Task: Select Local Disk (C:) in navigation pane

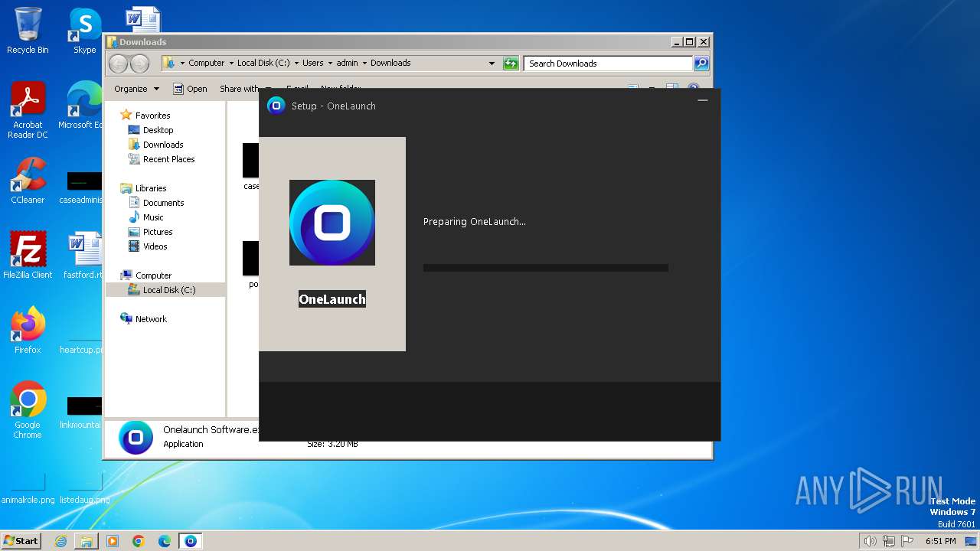Action: [x=168, y=290]
